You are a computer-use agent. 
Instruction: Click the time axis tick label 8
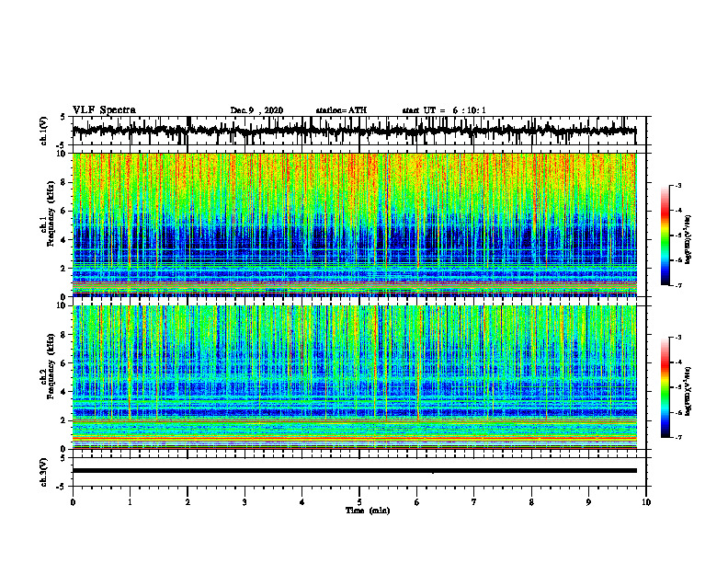pyautogui.click(x=531, y=502)
